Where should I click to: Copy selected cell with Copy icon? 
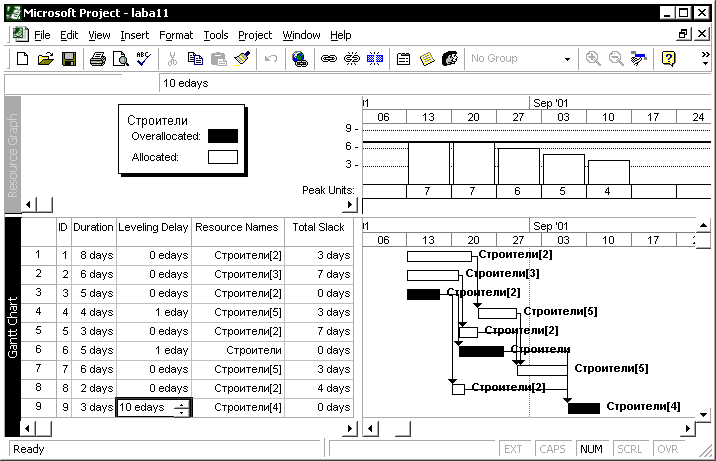[195, 59]
